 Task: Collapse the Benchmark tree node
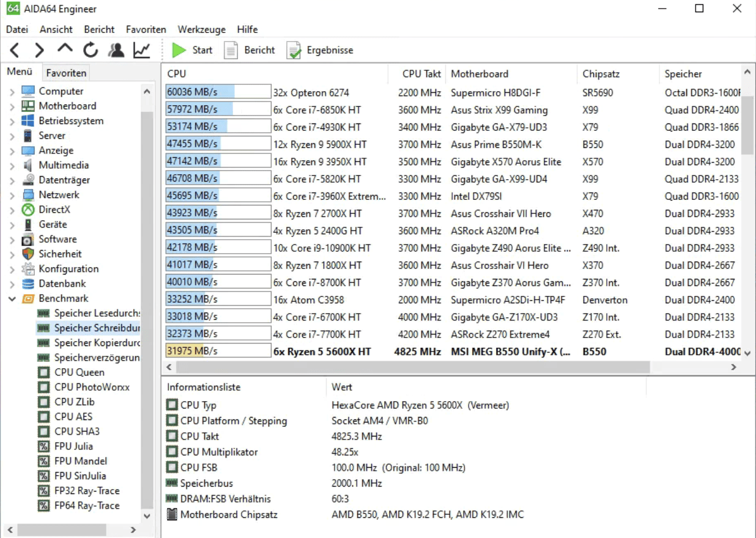[12, 299]
